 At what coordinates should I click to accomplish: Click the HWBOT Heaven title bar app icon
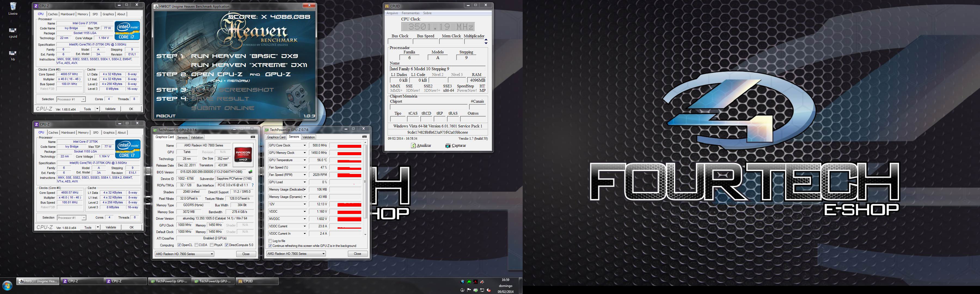coord(156,7)
